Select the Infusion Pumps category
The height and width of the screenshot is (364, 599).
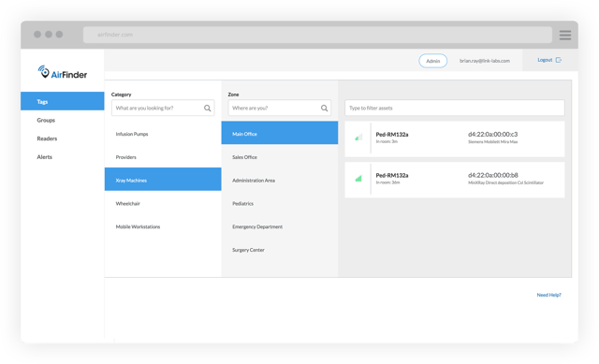point(163,134)
